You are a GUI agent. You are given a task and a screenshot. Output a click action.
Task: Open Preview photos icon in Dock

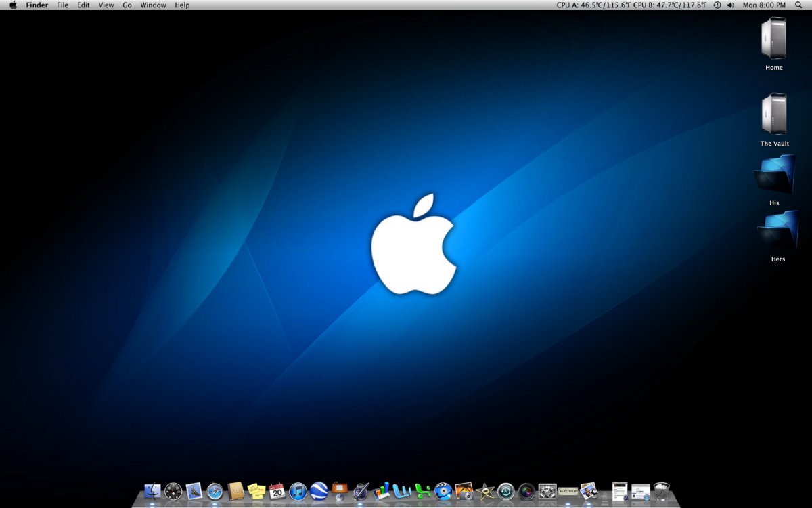tap(589, 491)
